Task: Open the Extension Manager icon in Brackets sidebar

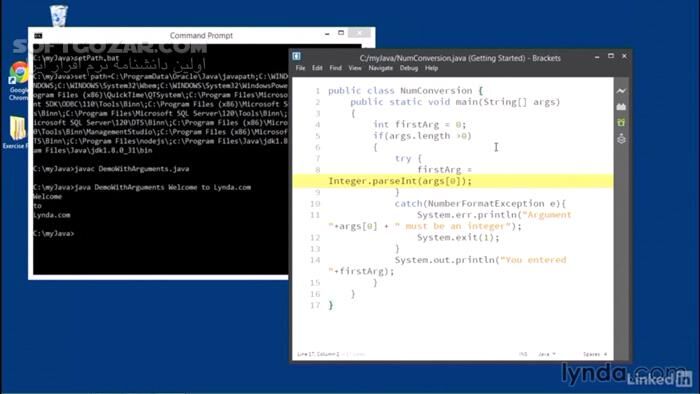Action: coord(621,107)
